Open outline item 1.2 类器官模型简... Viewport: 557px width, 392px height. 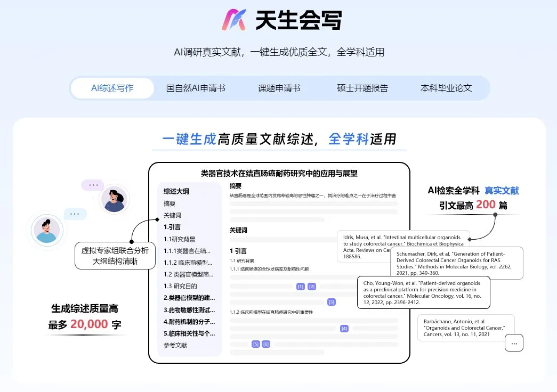pos(188,274)
